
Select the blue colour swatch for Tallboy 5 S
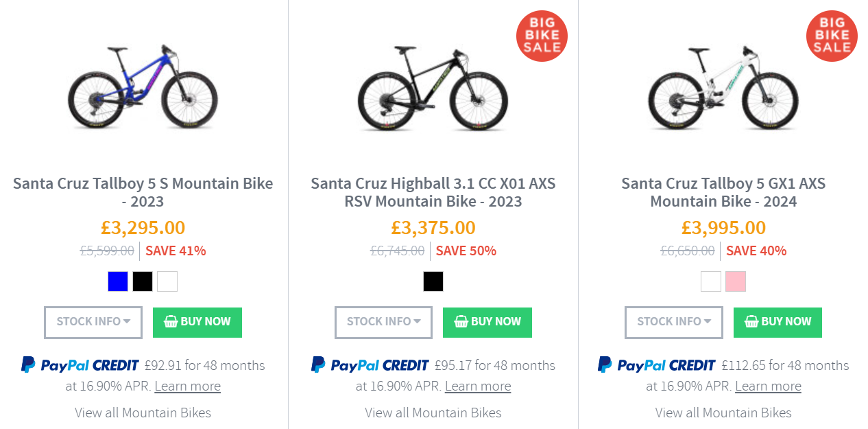point(118,281)
